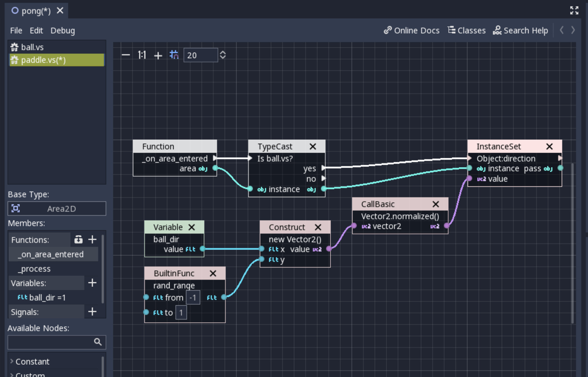Click the snap distance field showing 20
This screenshot has height=377, width=588.
point(201,55)
